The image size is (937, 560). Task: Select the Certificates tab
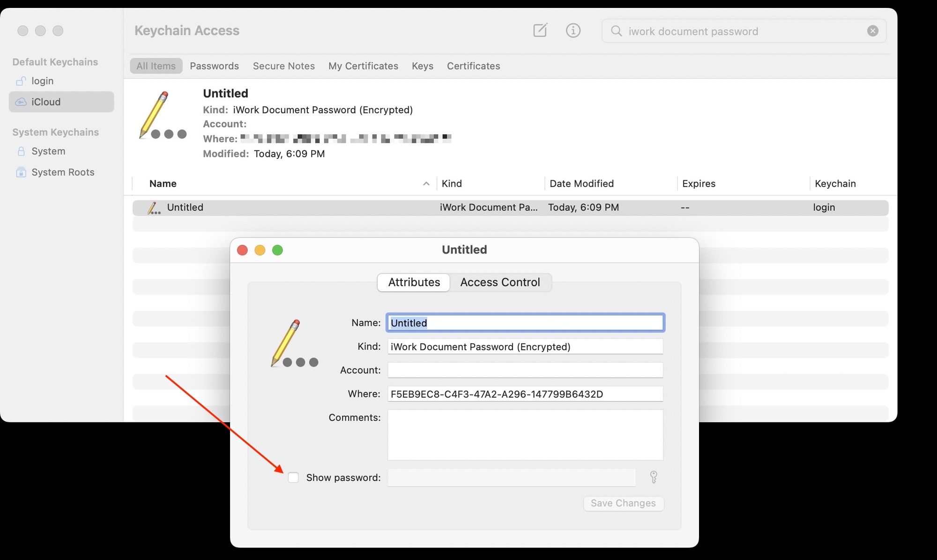(x=473, y=66)
